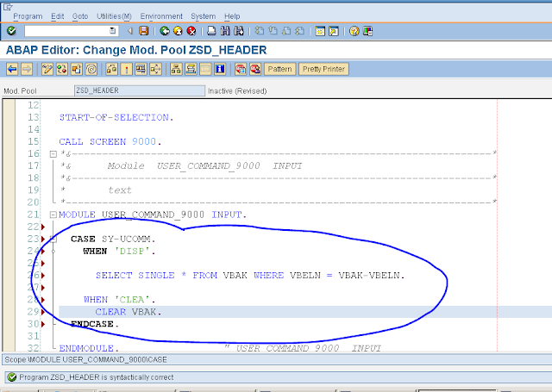Click the Mod. Pool ZSD_HEADER field
The width and height of the screenshot is (552, 392).
(x=140, y=90)
